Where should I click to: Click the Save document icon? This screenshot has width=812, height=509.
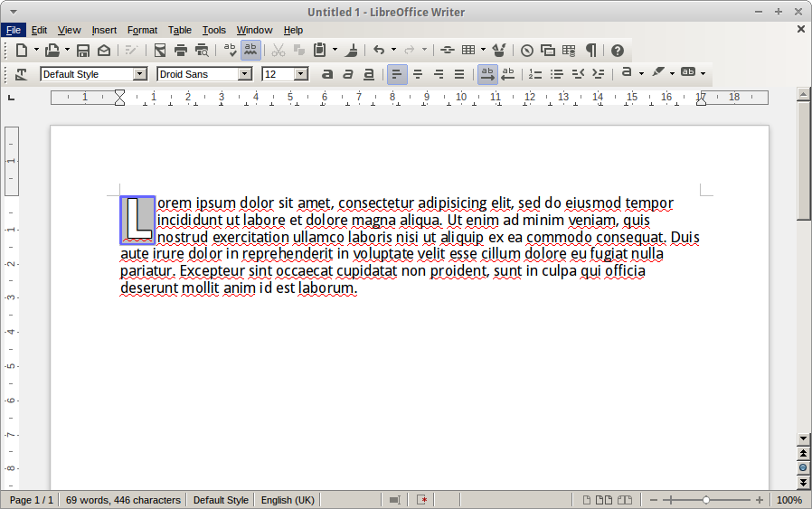tap(83, 51)
